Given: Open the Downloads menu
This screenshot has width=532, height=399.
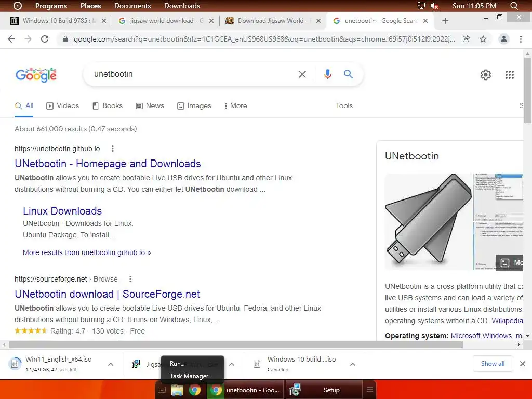Looking at the screenshot, I should (x=182, y=6).
